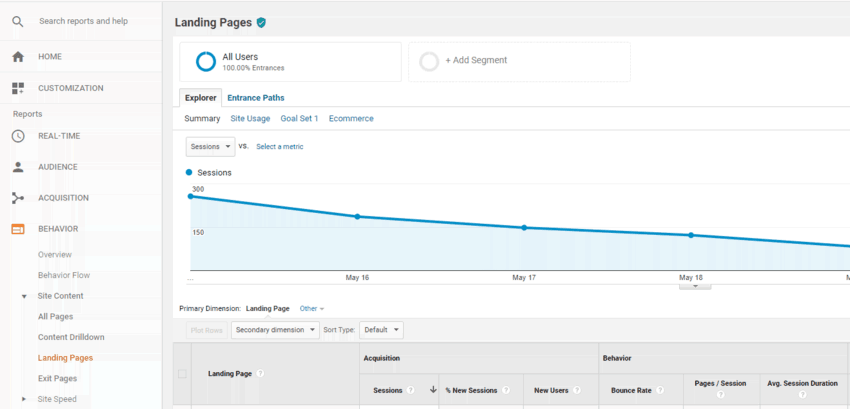Image resolution: width=850 pixels, height=409 pixels.
Task: Open the Sessions metric dropdown
Action: (210, 146)
